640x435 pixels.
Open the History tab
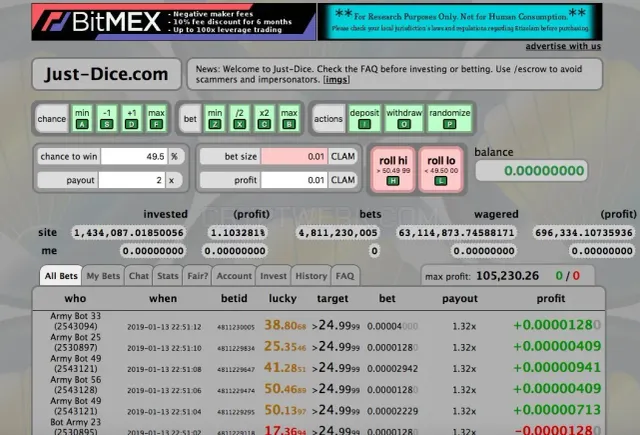311,276
